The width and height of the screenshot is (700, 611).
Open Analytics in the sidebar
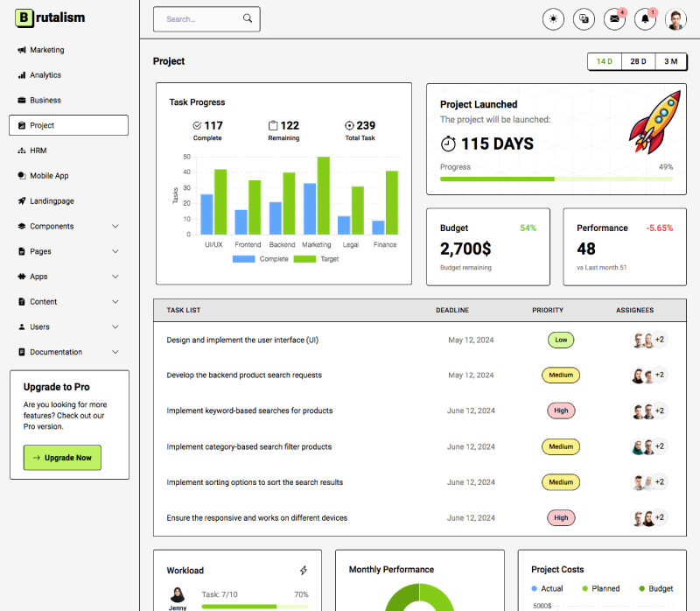pos(45,75)
